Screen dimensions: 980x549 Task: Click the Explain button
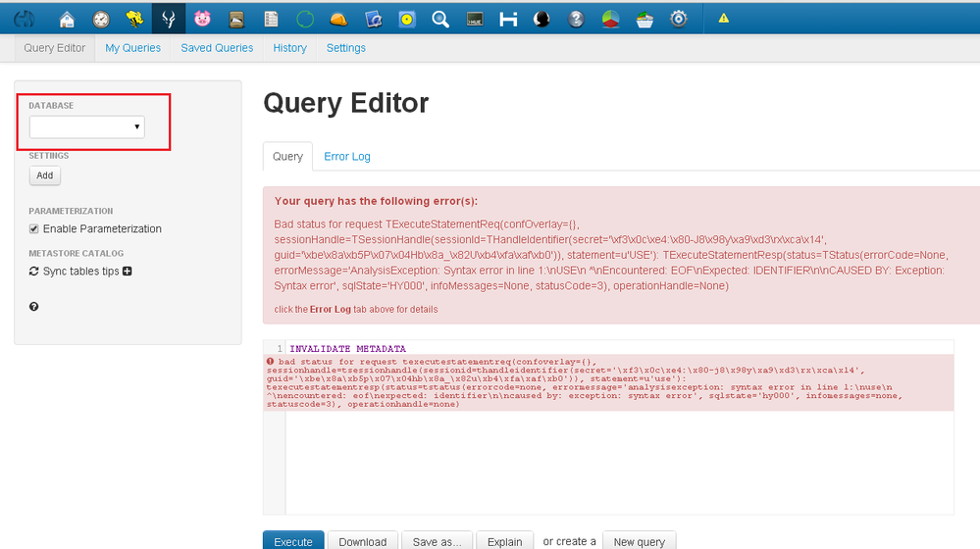(504, 541)
